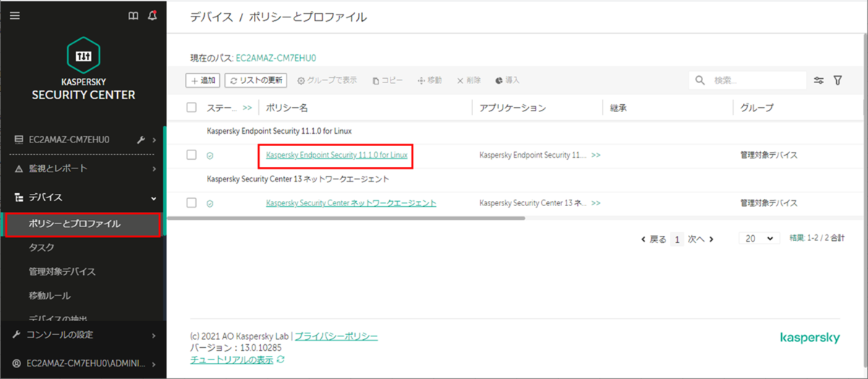Viewport: 868px width, 379px height.
Task: Open the チュートリアルの表示 link
Action: click(231, 359)
